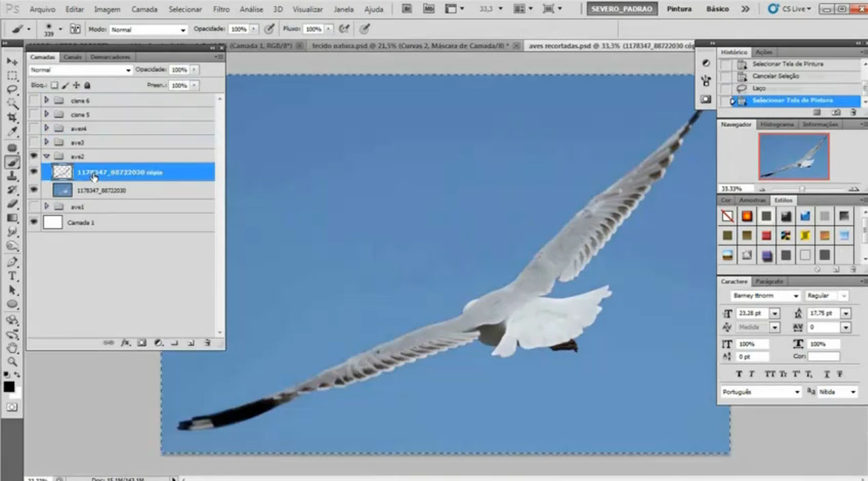
Task: Click the SEVERO_PADRAO workspace button
Action: (x=622, y=10)
